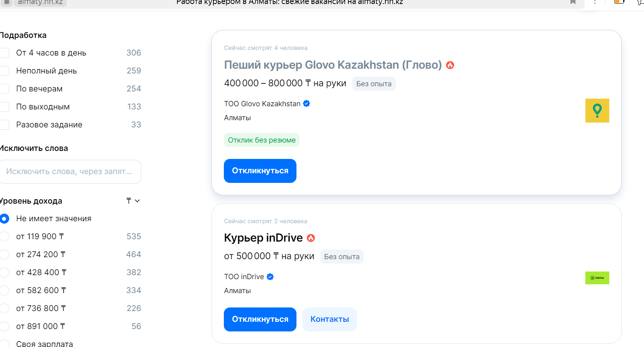Click the bookmark icon in the browser bar
644x347 pixels.
(x=573, y=2)
